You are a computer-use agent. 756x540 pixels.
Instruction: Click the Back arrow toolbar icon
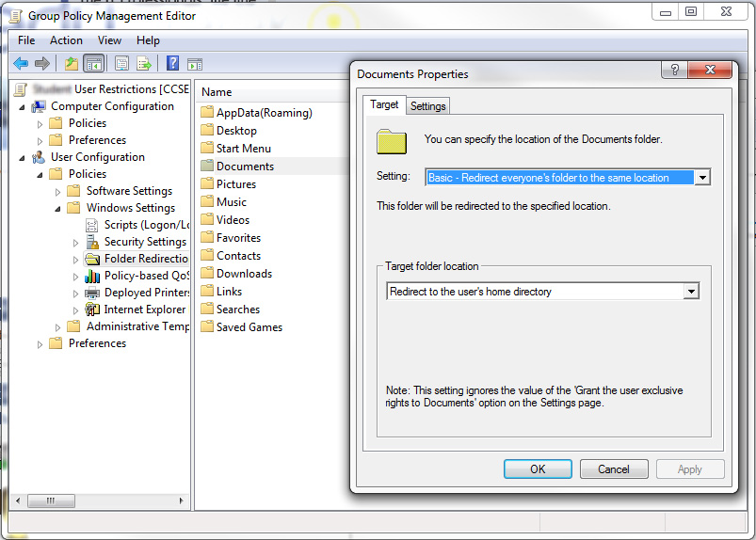point(21,63)
